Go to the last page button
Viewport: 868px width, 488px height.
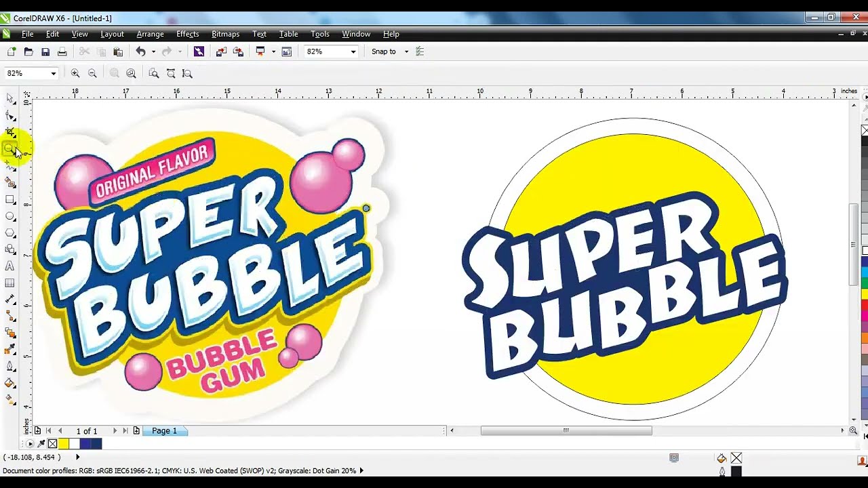click(125, 431)
